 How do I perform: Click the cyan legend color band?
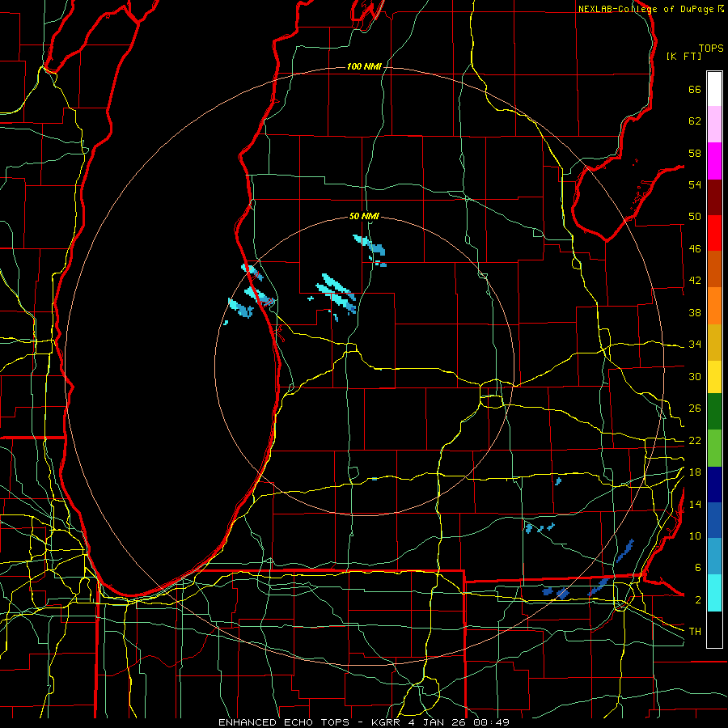(x=714, y=593)
